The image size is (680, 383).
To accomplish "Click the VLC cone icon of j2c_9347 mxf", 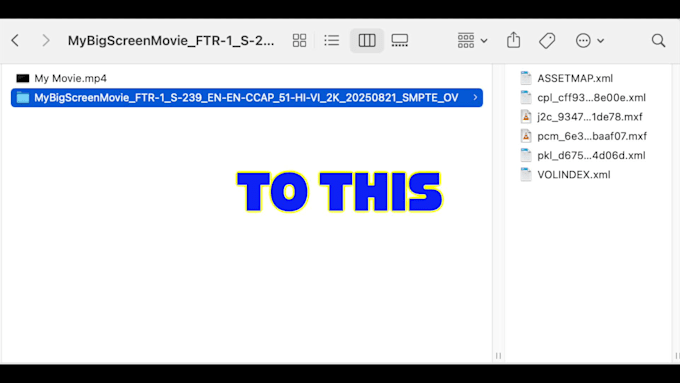I will [526, 117].
